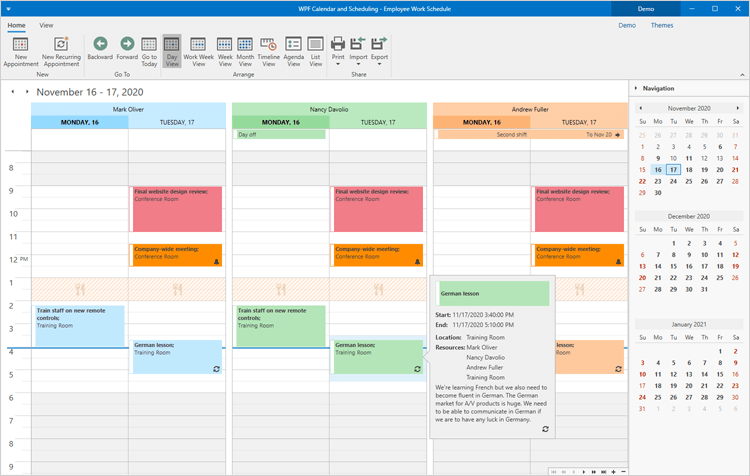Image resolution: width=750 pixels, height=476 pixels.
Task: Open Nancy Davolio's Company-wide meeting appointment
Action: [x=377, y=255]
